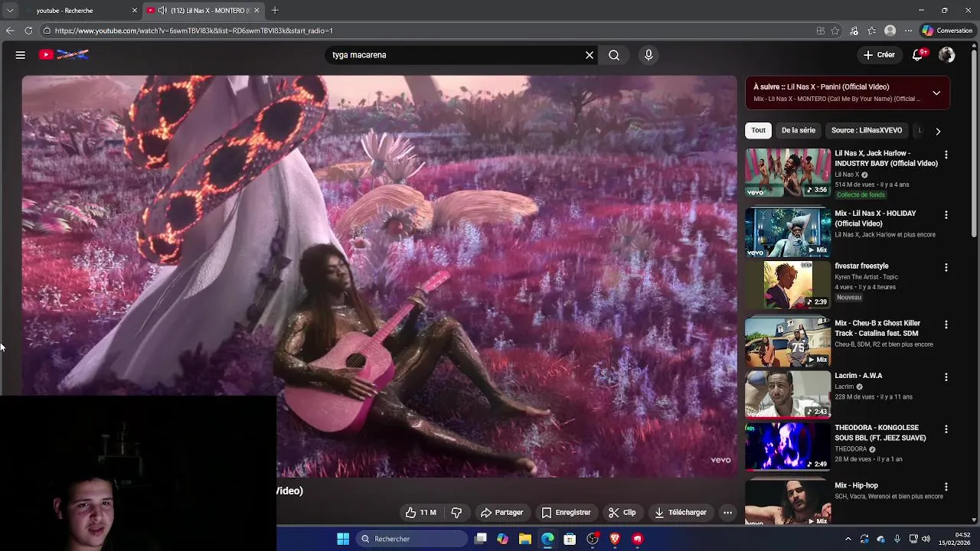Open the Copilot Conversation button

(947, 31)
